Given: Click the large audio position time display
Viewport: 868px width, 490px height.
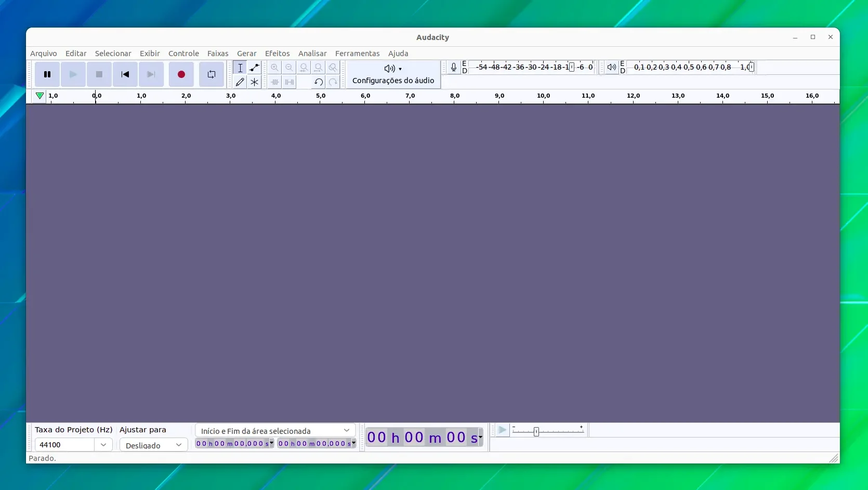Looking at the screenshot, I should click(x=422, y=437).
